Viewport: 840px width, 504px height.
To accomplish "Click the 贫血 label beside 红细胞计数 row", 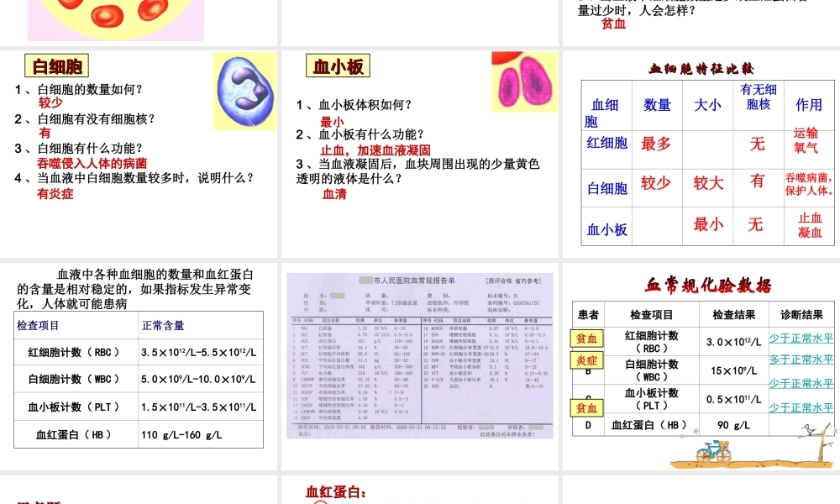I will point(586,339).
